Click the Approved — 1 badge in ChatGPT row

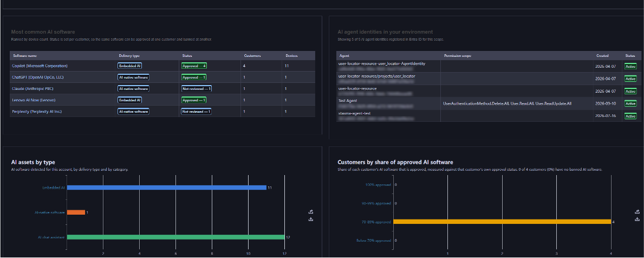194,77
